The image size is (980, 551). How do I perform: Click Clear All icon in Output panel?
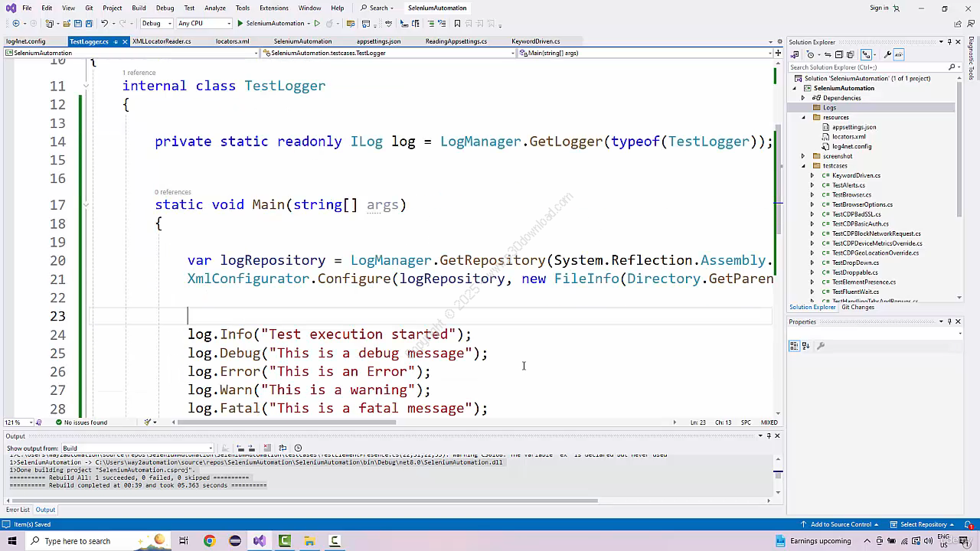267,448
